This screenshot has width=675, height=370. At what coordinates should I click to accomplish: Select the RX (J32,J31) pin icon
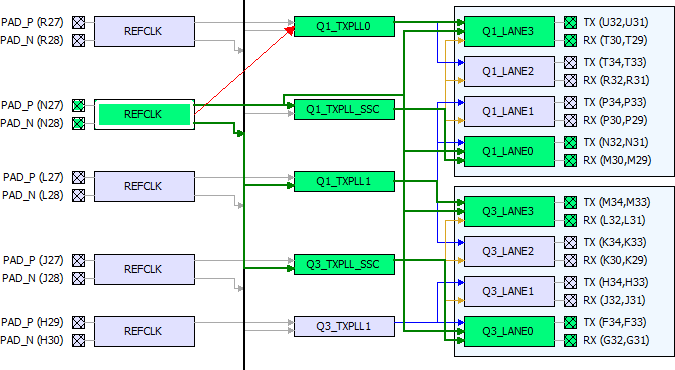pyautogui.click(x=570, y=300)
